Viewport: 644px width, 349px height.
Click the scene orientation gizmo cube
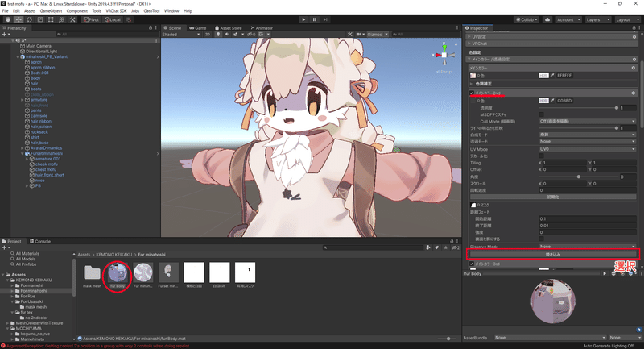point(444,55)
